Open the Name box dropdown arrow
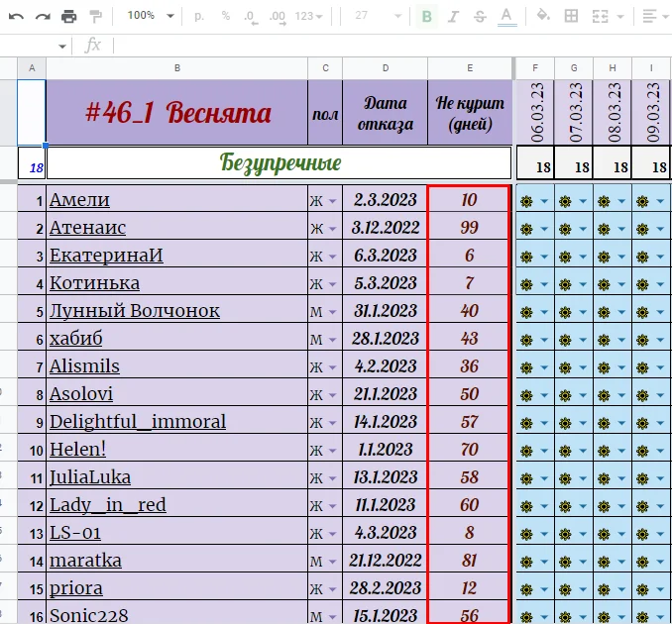 click(62, 46)
